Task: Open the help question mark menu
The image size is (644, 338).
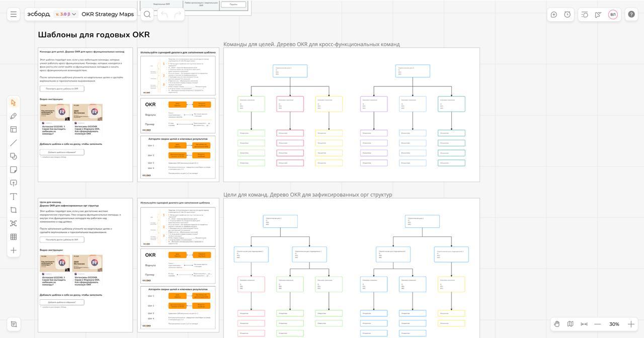Action: pos(631,15)
